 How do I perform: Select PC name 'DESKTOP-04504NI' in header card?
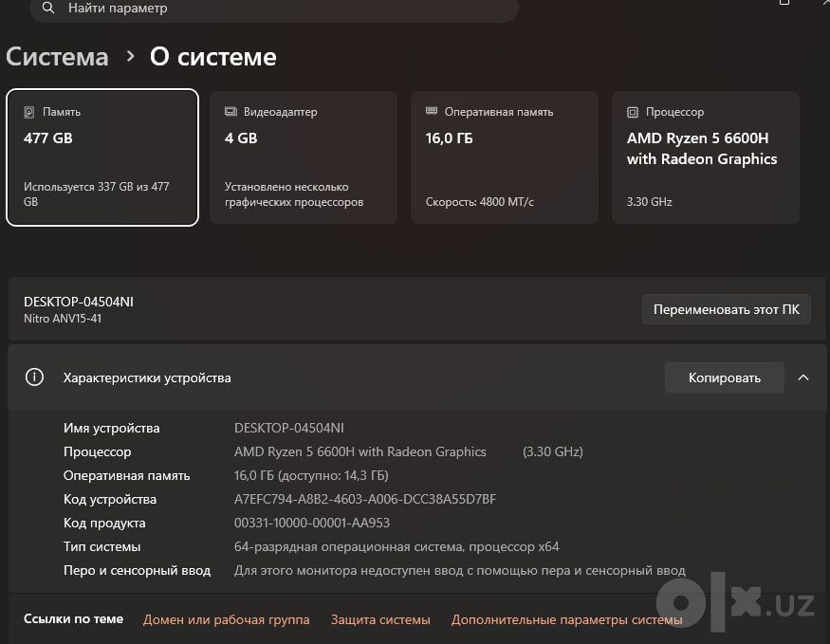[79, 302]
